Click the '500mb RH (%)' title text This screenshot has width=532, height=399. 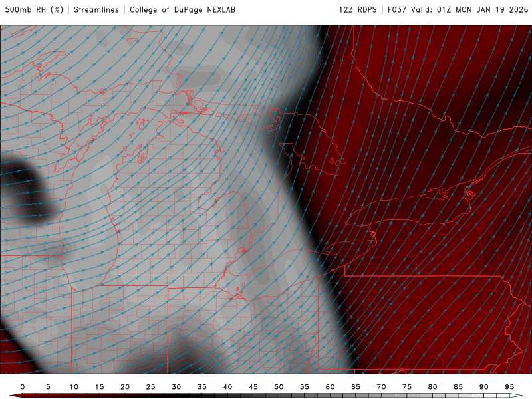[x=34, y=9]
